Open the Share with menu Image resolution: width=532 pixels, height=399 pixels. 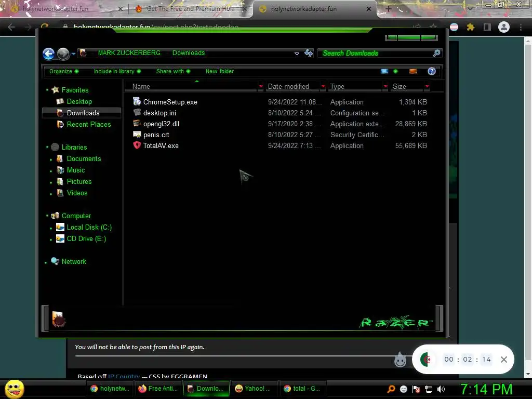[x=173, y=71]
